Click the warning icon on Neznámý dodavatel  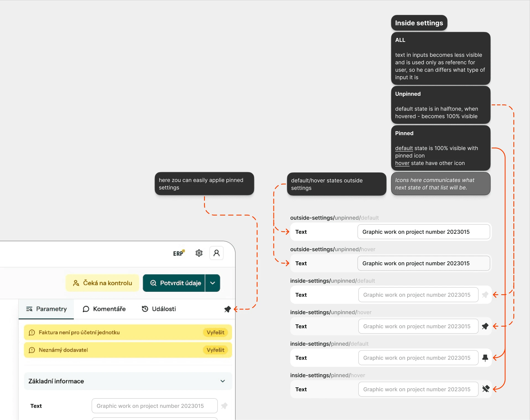point(32,350)
